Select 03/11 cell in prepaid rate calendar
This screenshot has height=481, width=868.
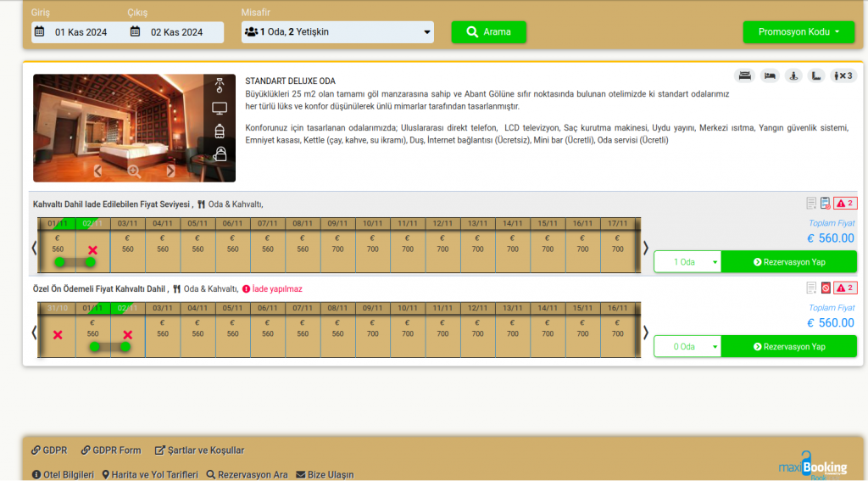pos(163,329)
